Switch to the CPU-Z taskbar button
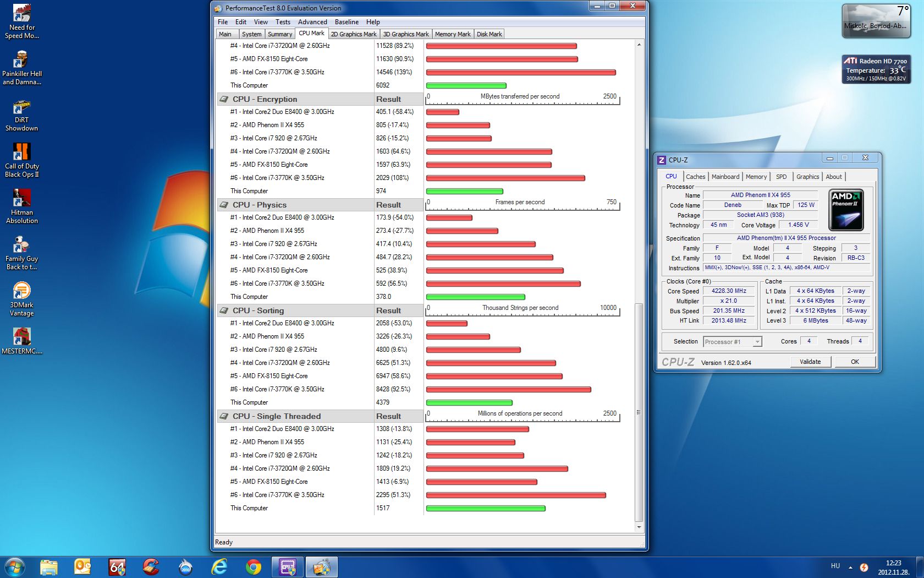The width and height of the screenshot is (924, 578). tap(288, 567)
